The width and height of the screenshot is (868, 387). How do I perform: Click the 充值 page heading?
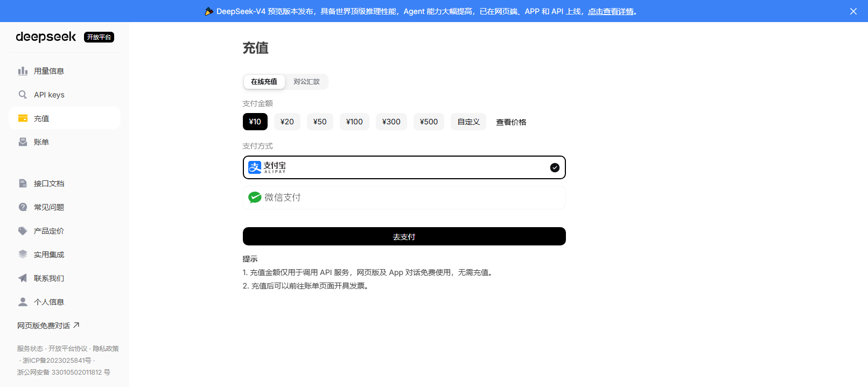256,48
